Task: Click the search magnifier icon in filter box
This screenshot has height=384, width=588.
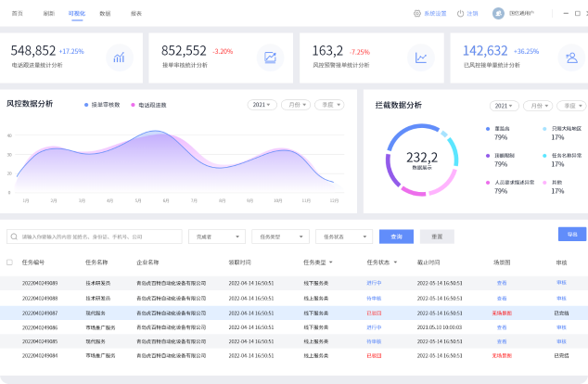Action: coord(14,237)
